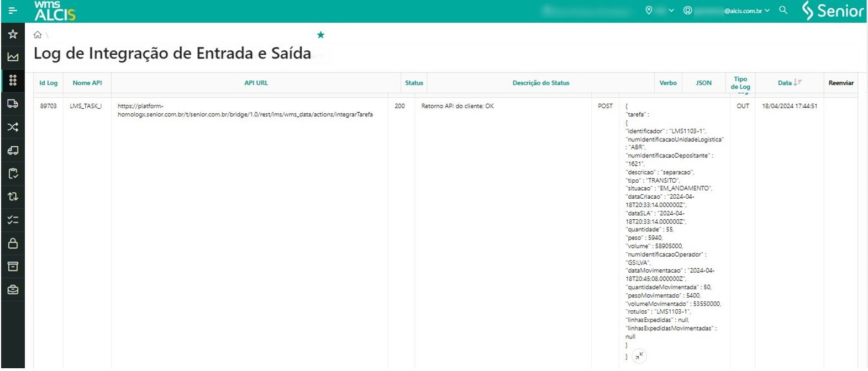The width and height of the screenshot is (868, 371).
Task: Toggle the teal favorite star for this page
Action: point(320,35)
